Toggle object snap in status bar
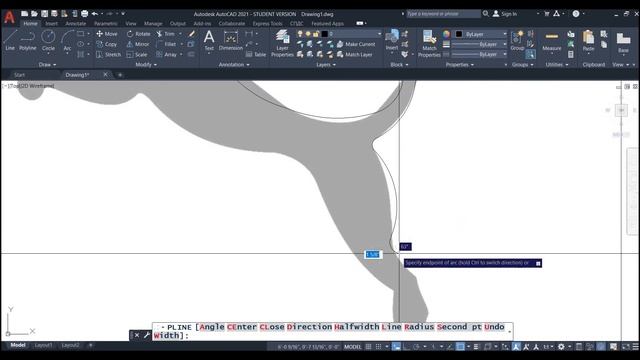This screenshot has width=640, height=360. click(460, 347)
